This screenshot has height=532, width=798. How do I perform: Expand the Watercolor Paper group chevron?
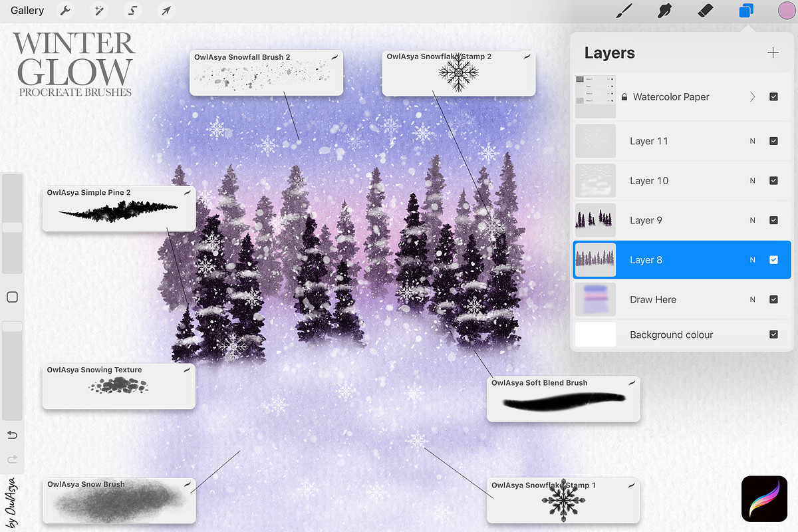pos(753,96)
